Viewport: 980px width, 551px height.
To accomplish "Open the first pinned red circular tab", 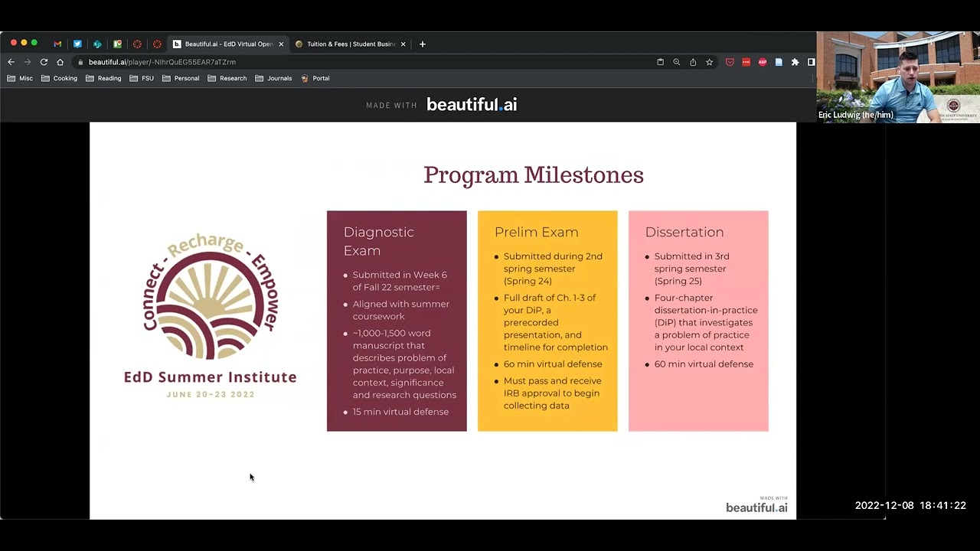I will click(137, 44).
